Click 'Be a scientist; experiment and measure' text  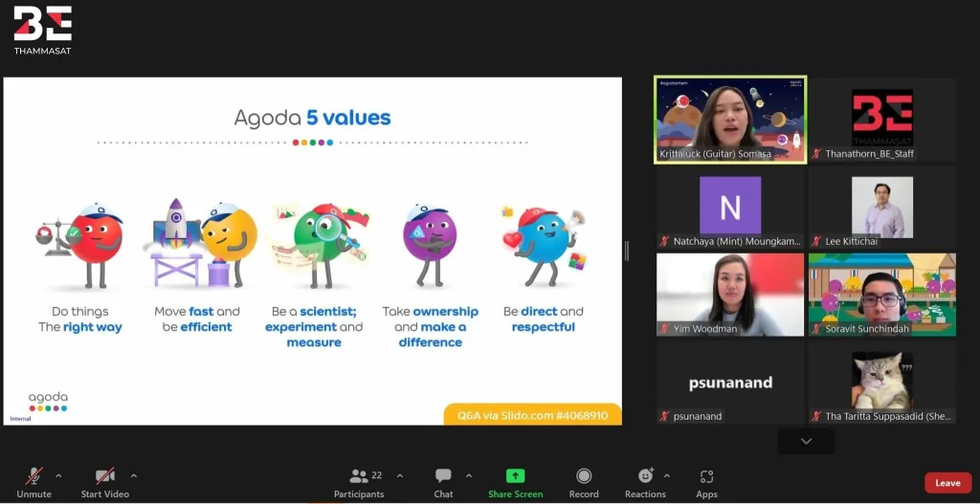point(314,327)
